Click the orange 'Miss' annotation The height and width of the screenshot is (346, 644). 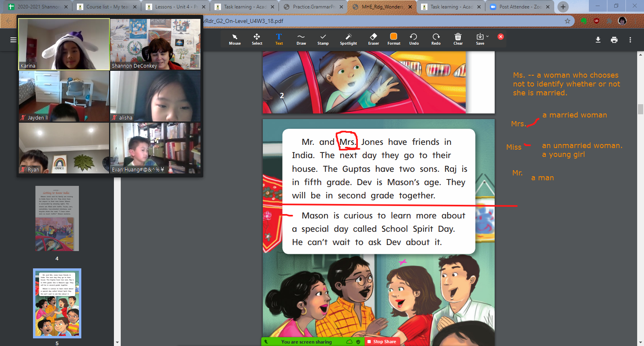pos(514,147)
